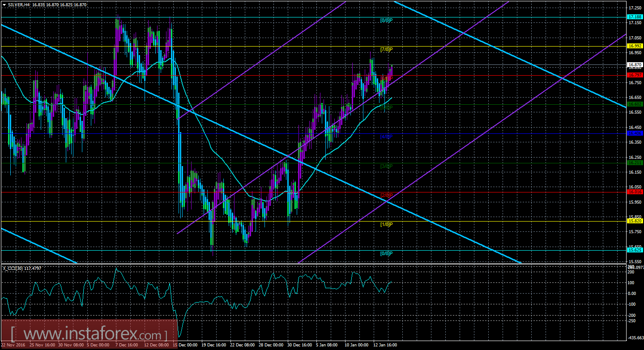Click the cyan 17.188 price tag
This screenshot has height=350, width=644.
click(635, 17)
